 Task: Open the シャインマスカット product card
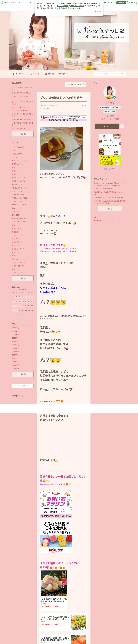pos(64,622)
